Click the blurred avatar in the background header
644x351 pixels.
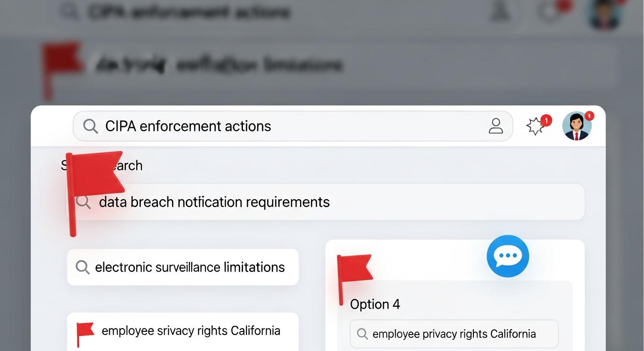point(604,13)
